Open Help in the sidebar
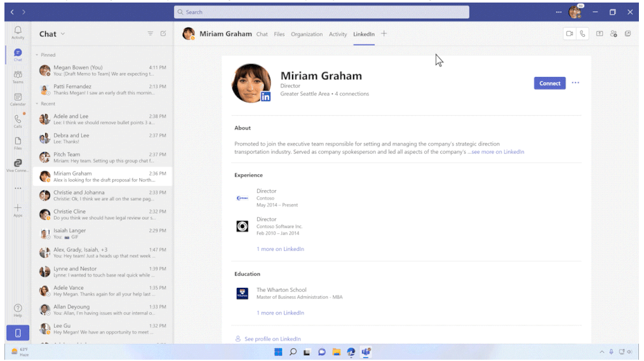644x361 pixels. [18, 310]
